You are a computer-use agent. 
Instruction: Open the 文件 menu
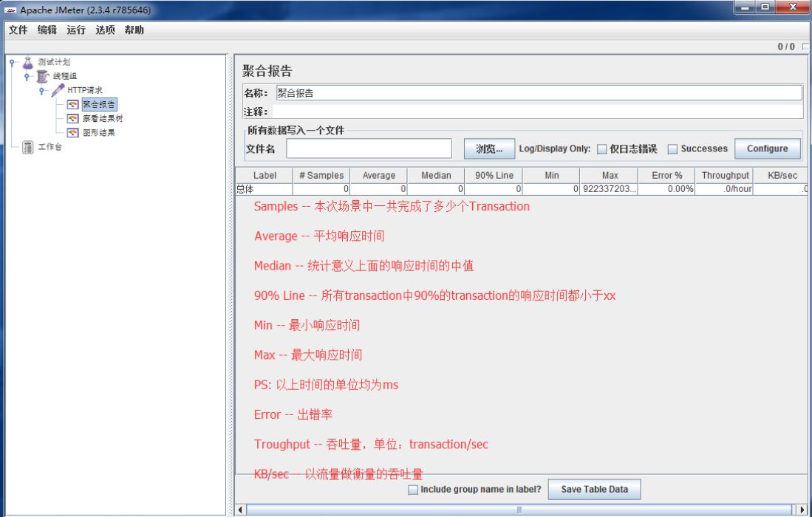(18, 30)
